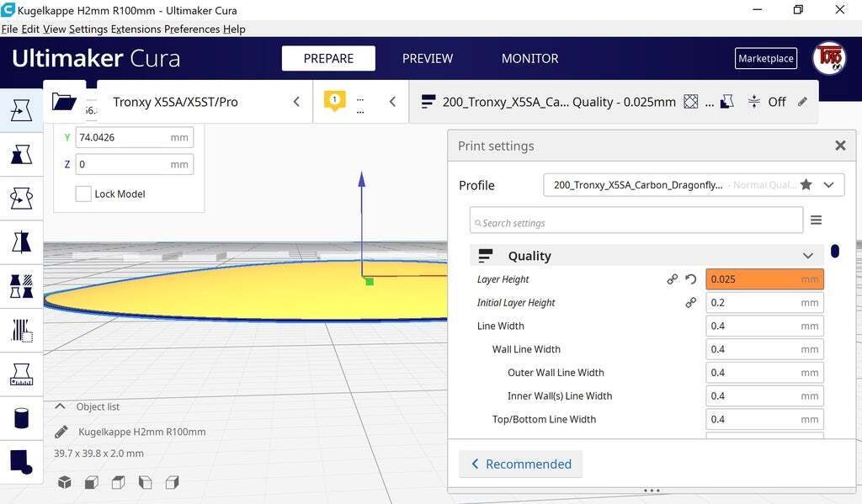Open the Marketplace
The height and width of the screenshot is (504, 862).
(766, 58)
